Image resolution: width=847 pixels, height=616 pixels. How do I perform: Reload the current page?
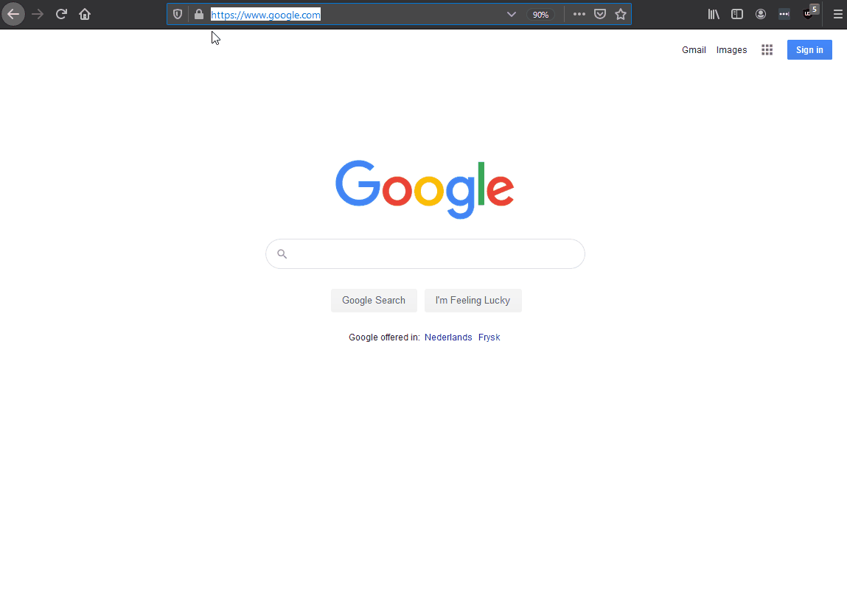pyautogui.click(x=61, y=14)
